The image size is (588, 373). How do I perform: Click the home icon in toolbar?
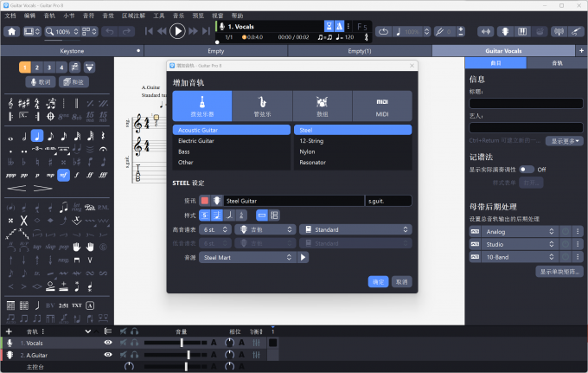pos(12,31)
